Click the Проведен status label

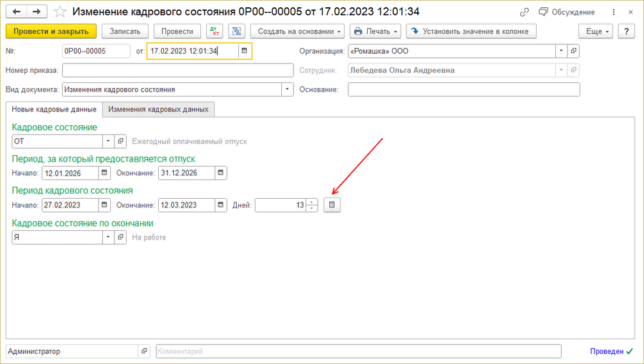click(x=607, y=351)
